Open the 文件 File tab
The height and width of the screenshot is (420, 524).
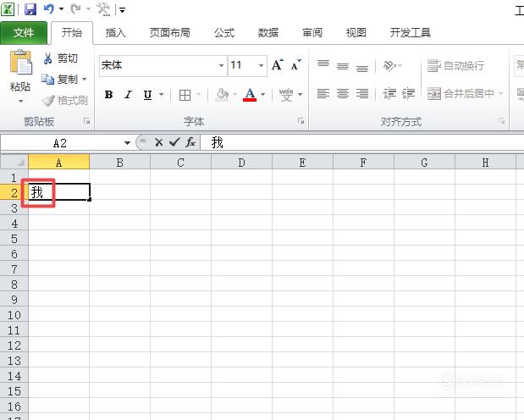click(24, 33)
